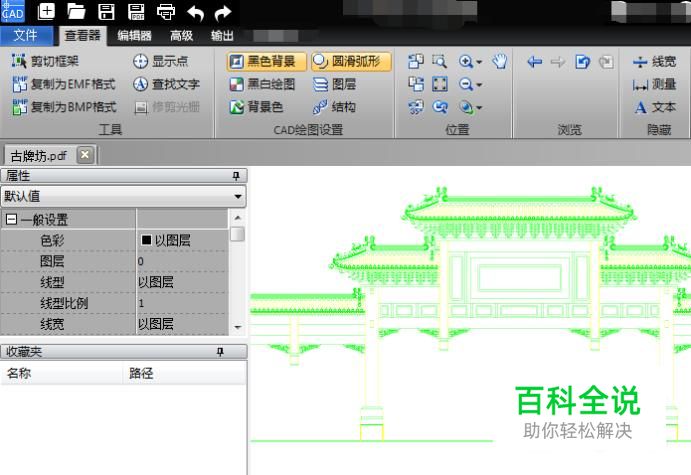Click the print icon in title bar

click(x=166, y=12)
